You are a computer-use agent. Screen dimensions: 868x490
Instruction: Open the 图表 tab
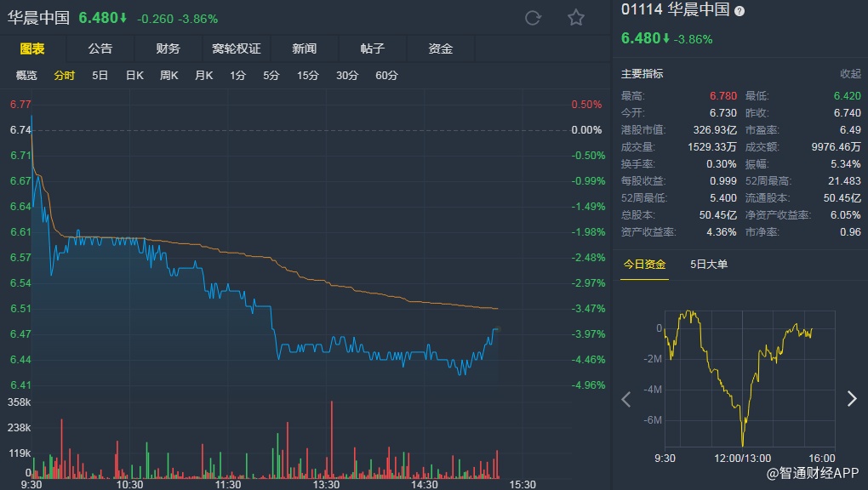pos(32,48)
